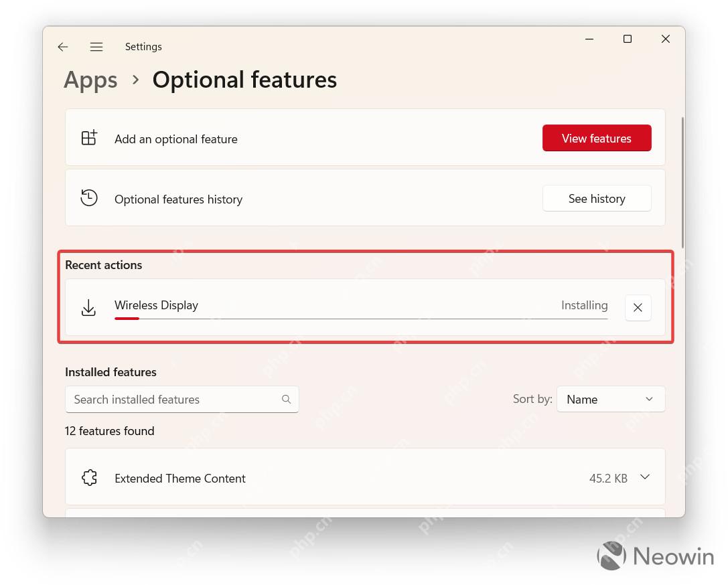
Task: Click the Recent actions heading
Action: [104, 265]
